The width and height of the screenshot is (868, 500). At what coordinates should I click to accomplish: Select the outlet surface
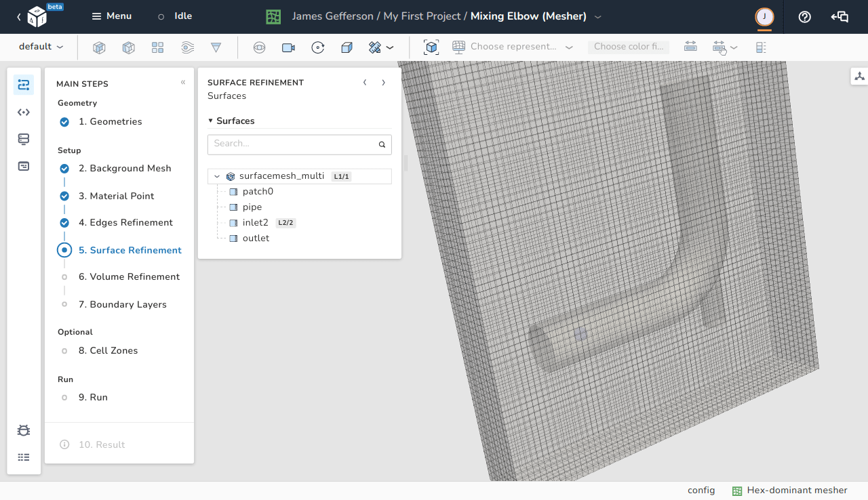tap(256, 238)
